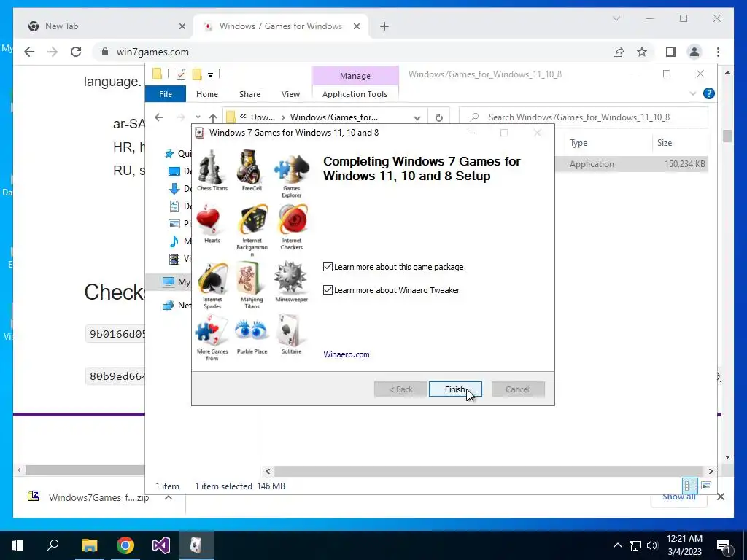The image size is (747, 560).
Task: Reload the win7games.com page in Chrome
Action: pyautogui.click(x=76, y=52)
